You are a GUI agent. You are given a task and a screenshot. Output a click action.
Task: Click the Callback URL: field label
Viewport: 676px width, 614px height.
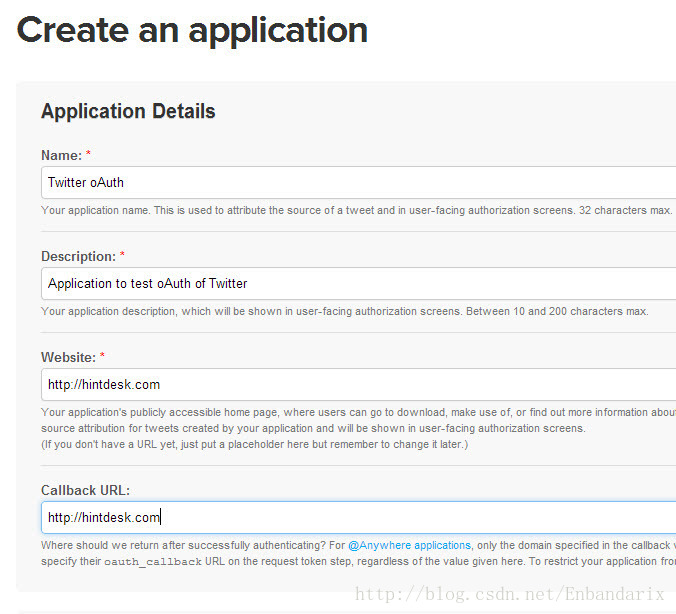(x=85, y=490)
